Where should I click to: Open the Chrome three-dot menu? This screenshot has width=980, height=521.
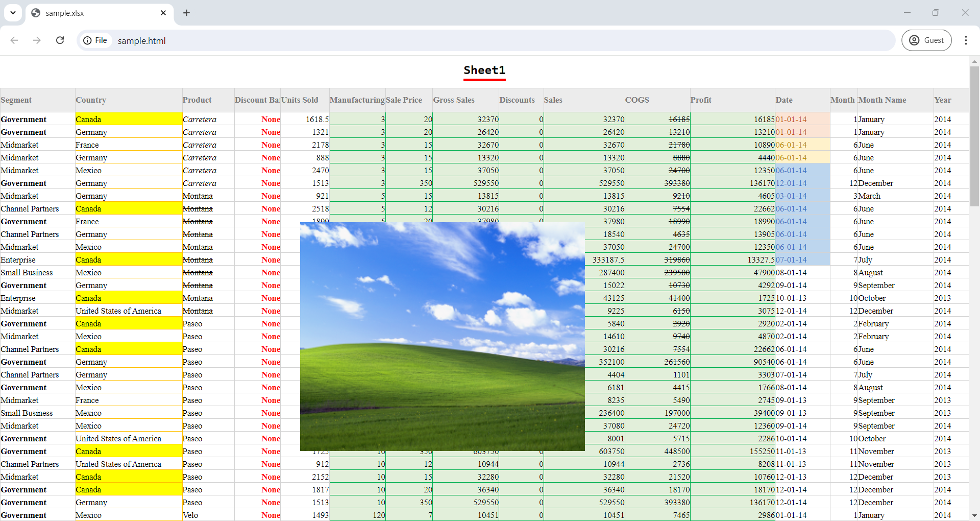(x=966, y=40)
